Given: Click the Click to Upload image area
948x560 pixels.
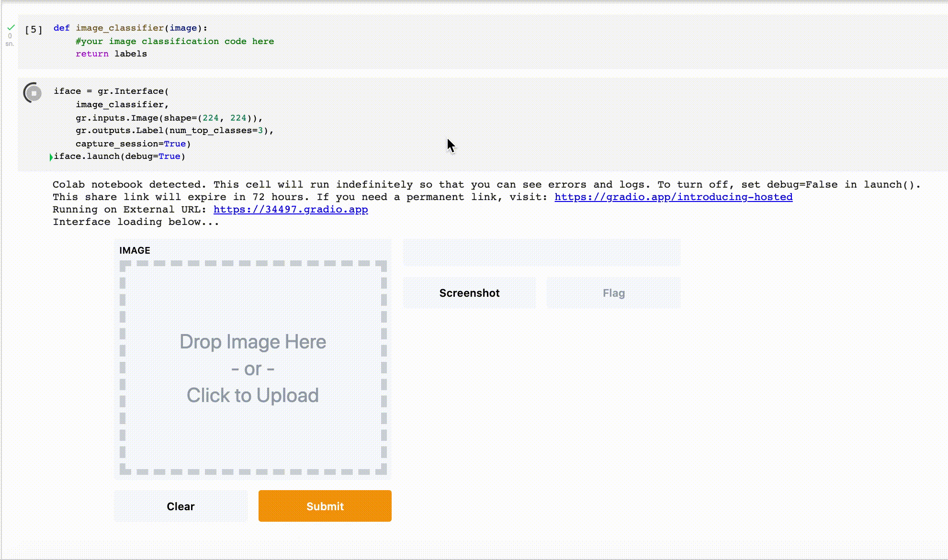Looking at the screenshot, I should coord(253,395).
